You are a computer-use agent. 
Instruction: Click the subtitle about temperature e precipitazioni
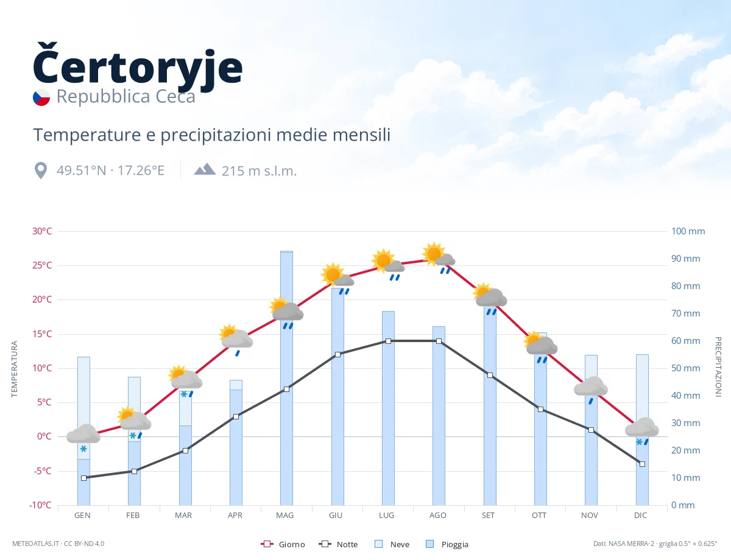[x=212, y=135]
